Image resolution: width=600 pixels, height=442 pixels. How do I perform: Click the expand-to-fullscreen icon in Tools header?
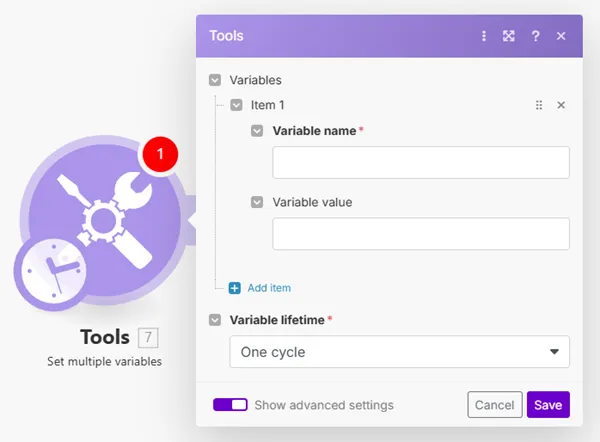[509, 36]
